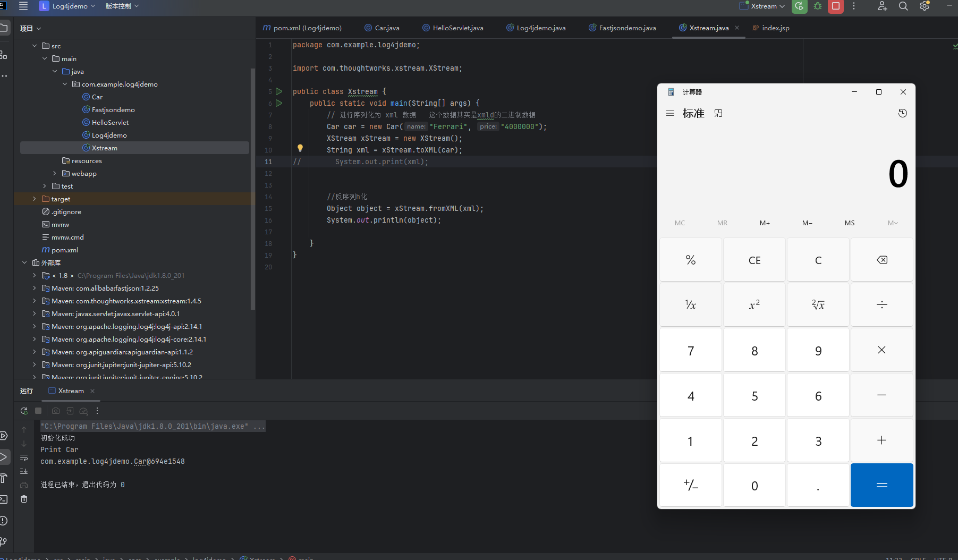This screenshot has width=958, height=560.
Task: Run Xstream class from gutter line 5
Action: (x=279, y=91)
